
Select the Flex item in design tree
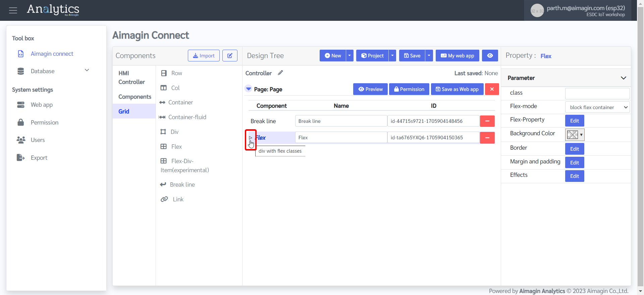click(x=261, y=138)
